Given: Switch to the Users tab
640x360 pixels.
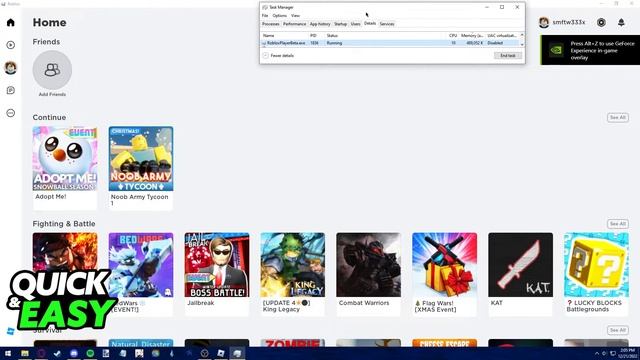Looking at the screenshot, I should point(356,24).
